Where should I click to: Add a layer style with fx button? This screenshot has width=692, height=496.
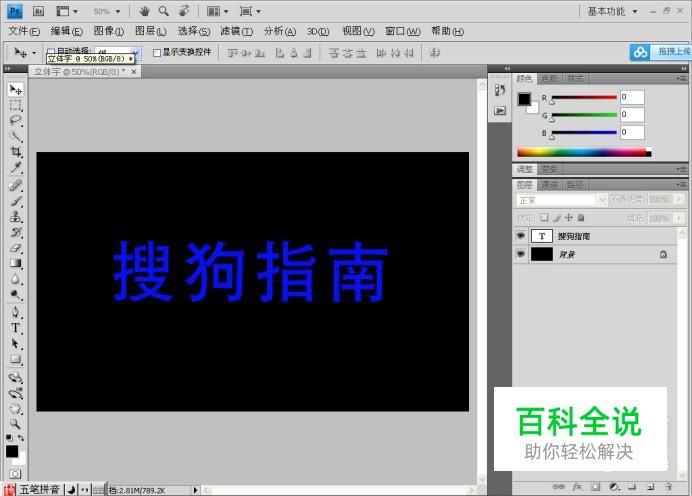(577, 487)
